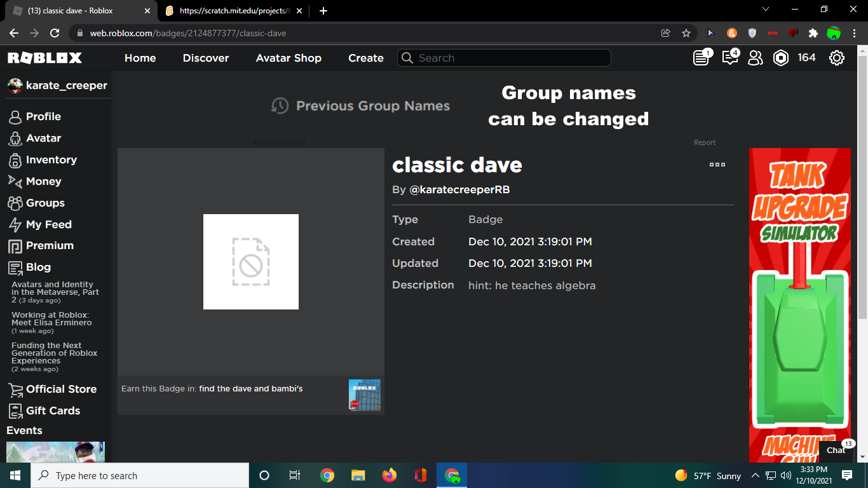
Task: Click the game thumbnail beside Earn this Badge
Action: 365,395
